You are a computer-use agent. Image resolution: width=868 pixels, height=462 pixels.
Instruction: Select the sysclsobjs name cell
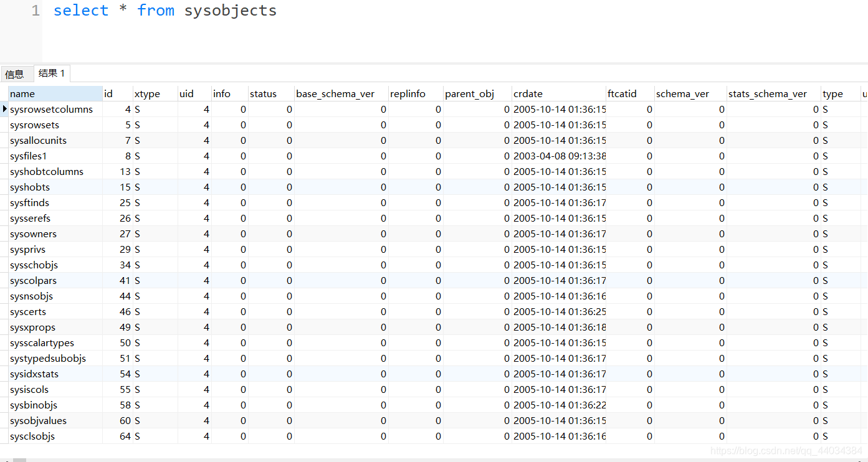point(55,436)
